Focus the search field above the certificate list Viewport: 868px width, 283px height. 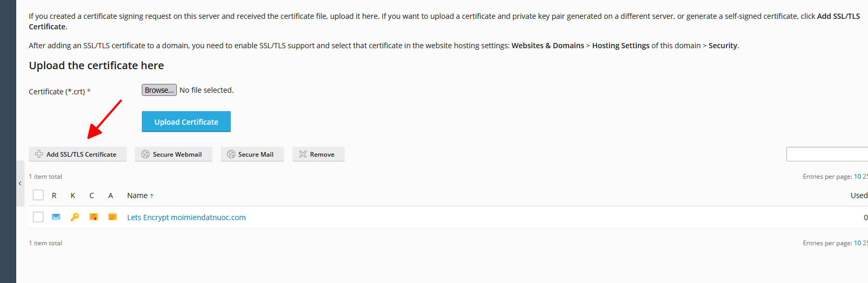click(827, 154)
